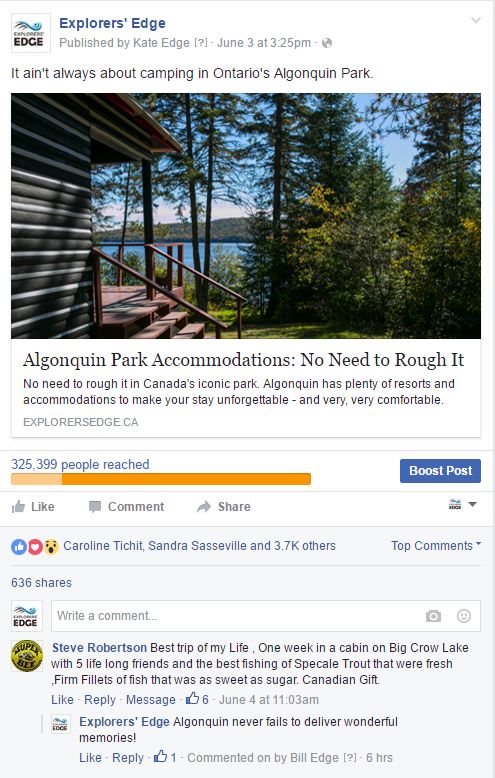This screenshot has width=495, height=778.
Task: Open the cabin photo link preview
Action: (246, 216)
